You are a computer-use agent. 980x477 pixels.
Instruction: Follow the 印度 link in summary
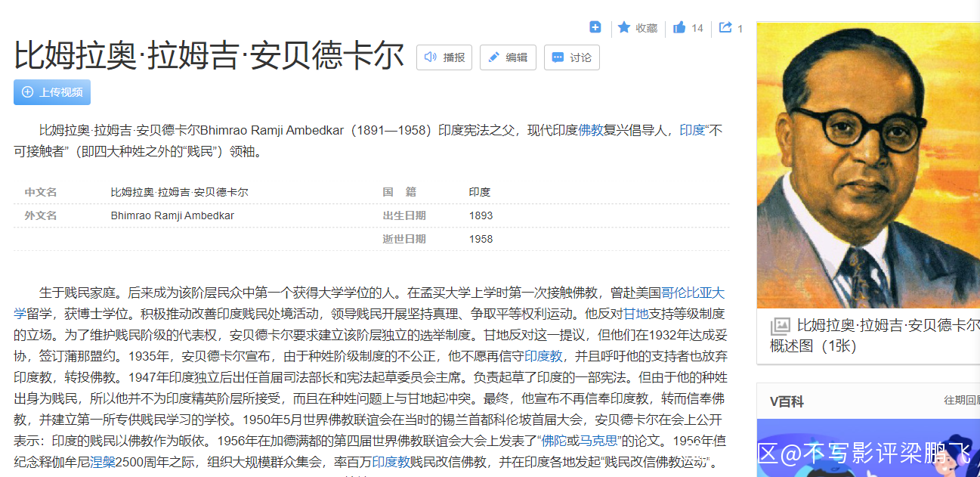point(691,130)
